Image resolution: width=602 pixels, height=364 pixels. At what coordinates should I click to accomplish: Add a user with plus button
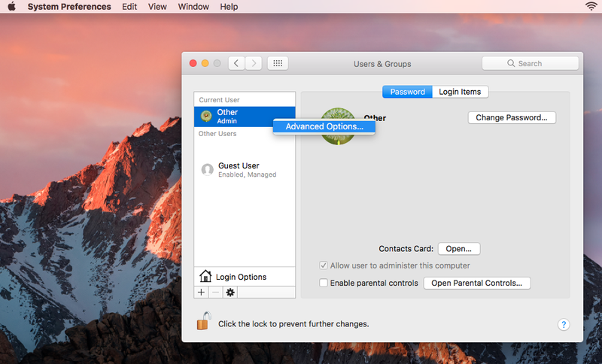point(201,293)
